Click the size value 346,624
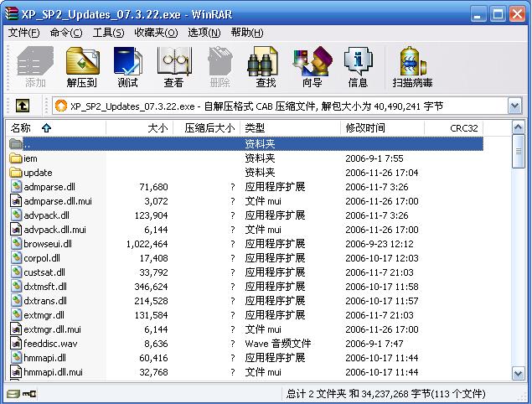 tap(151, 287)
